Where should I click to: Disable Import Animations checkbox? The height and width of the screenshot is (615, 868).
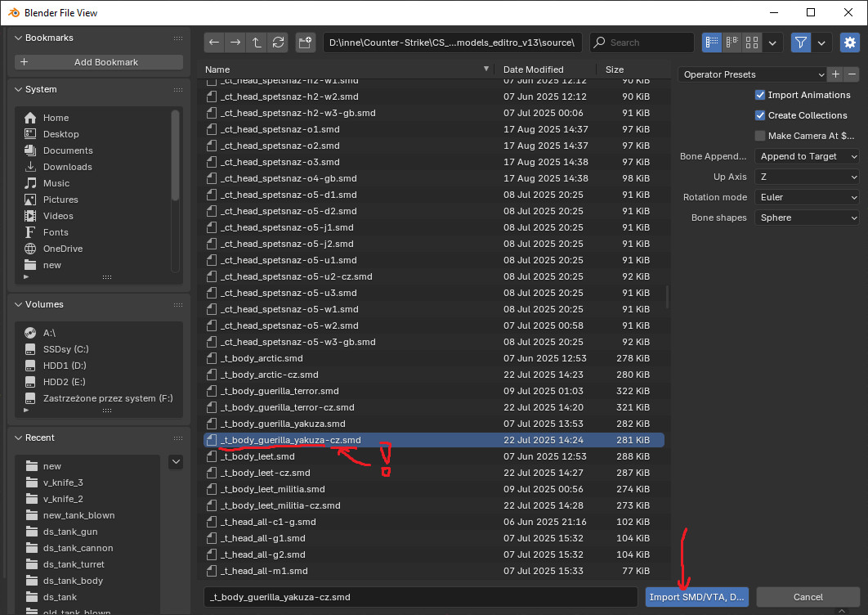pyautogui.click(x=760, y=95)
